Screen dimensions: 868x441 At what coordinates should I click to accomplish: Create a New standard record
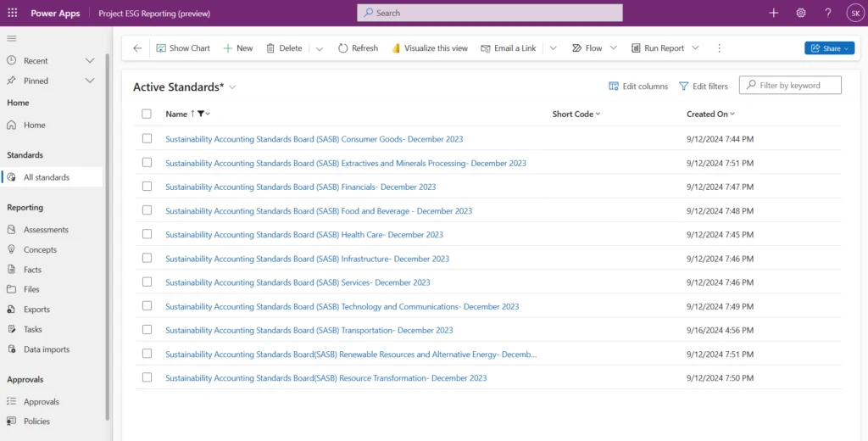coord(238,48)
